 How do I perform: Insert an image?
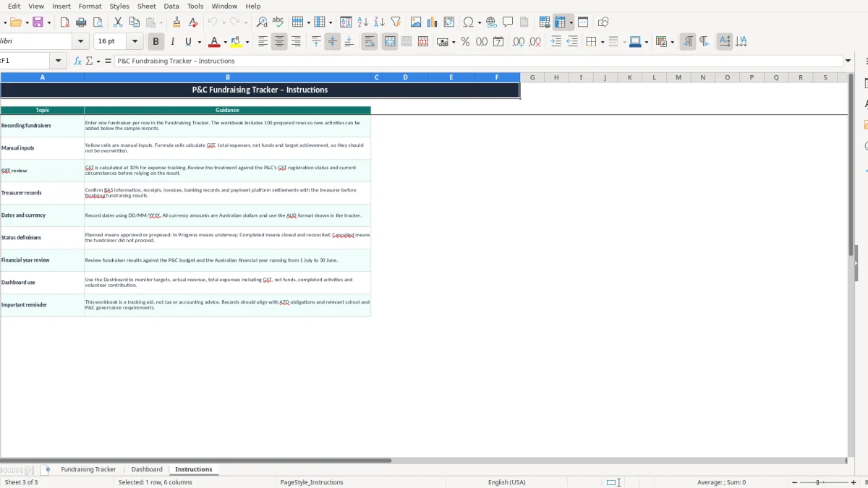(416, 22)
